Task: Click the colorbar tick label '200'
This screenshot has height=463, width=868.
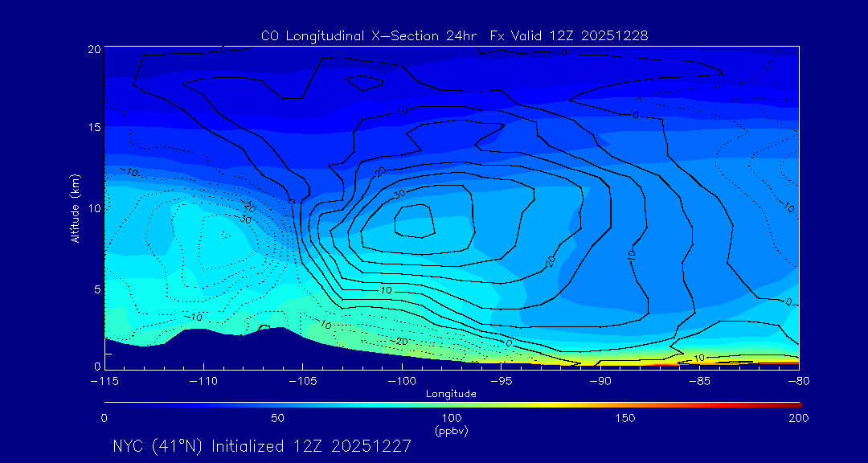Action: click(x=798, y=418)
